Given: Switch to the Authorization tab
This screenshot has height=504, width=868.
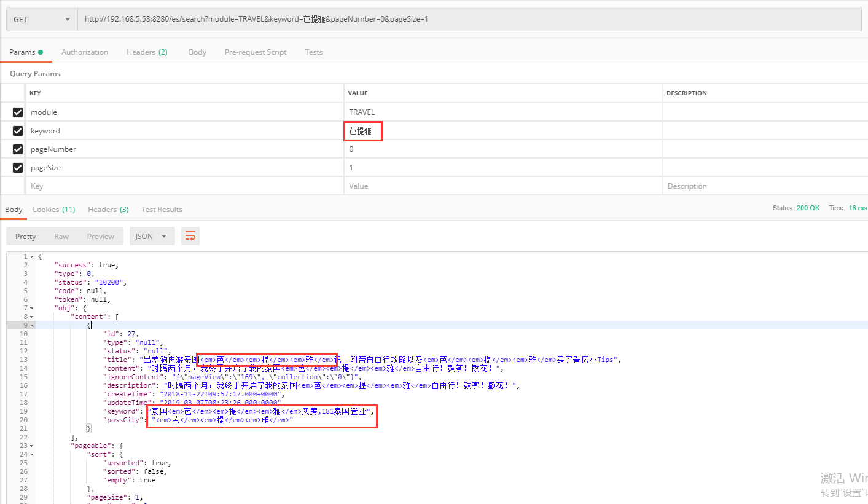Looking at the screenshot, I should (84, 52).
